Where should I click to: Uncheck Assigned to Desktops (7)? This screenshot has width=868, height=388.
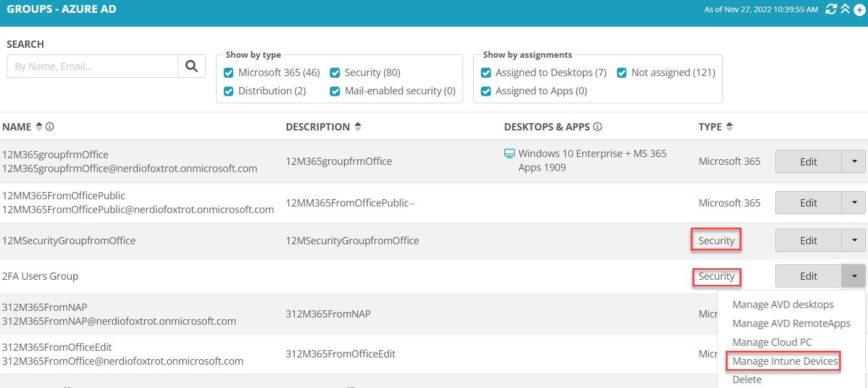[x=486, y=73]
